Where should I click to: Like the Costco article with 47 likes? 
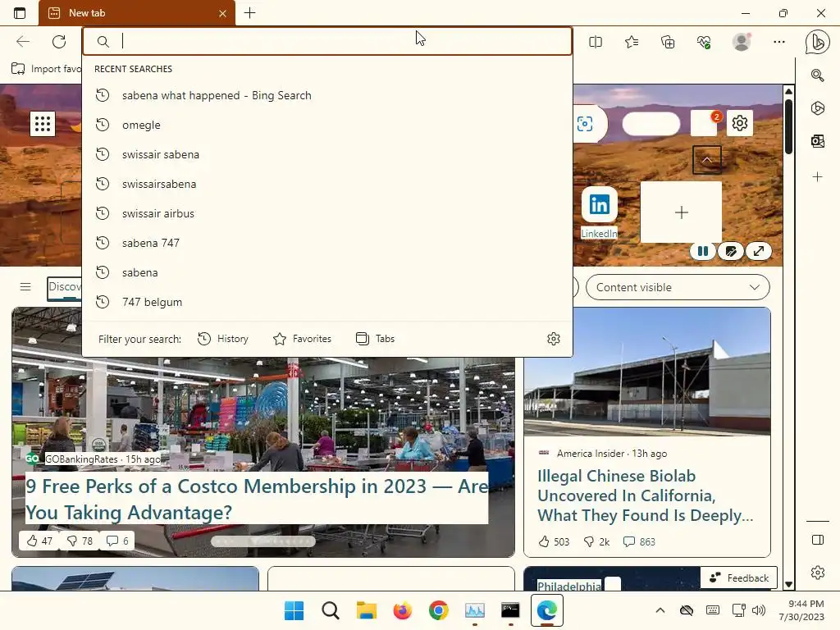tap(39, 541)
